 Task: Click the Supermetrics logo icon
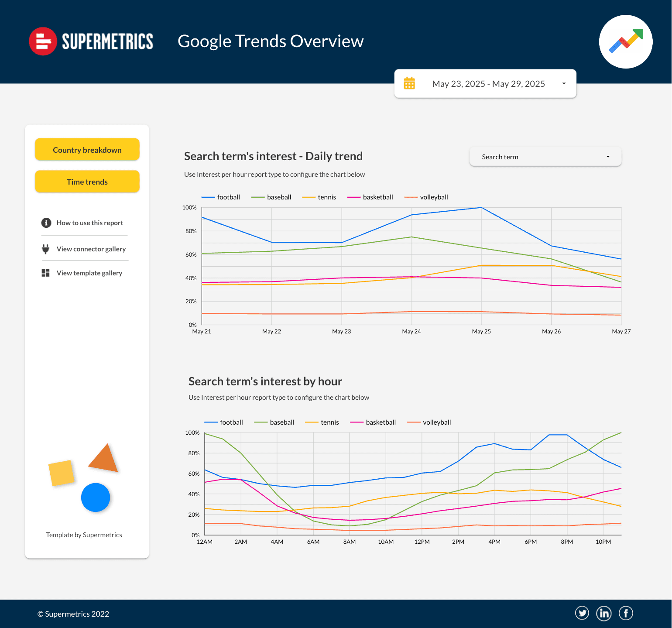[x=43, y=41]
